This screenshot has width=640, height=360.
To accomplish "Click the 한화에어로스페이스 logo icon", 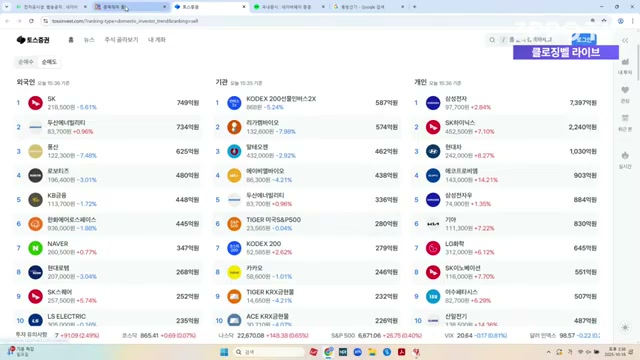I will [x=36, y=224].
